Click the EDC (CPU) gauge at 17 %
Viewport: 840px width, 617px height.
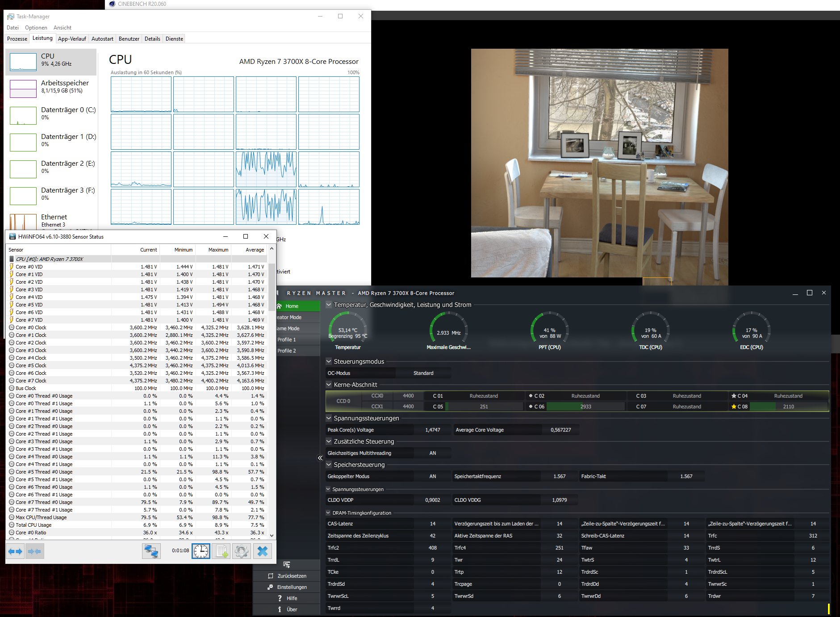click(x=752, y=331)
